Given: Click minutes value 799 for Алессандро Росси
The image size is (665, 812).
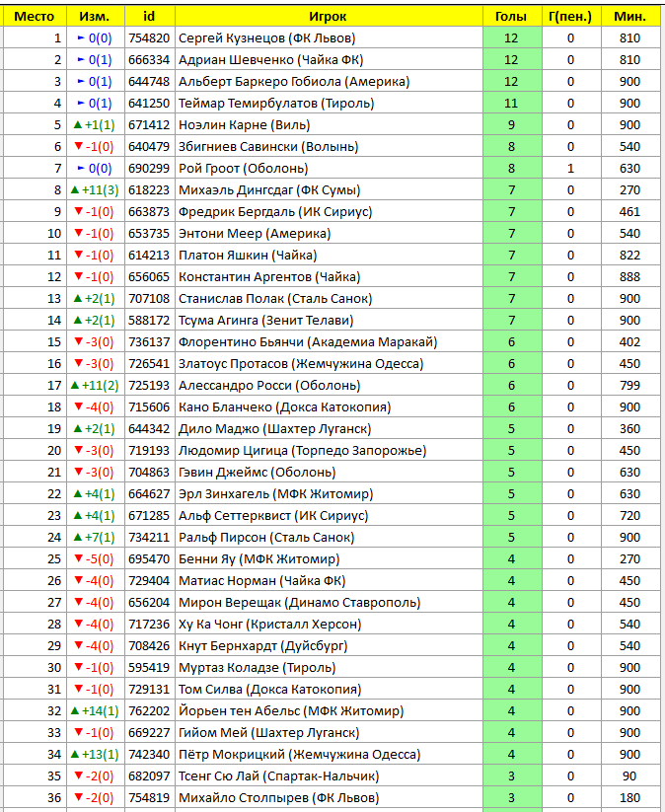Looking at the screenshot, I should [630, 386].
